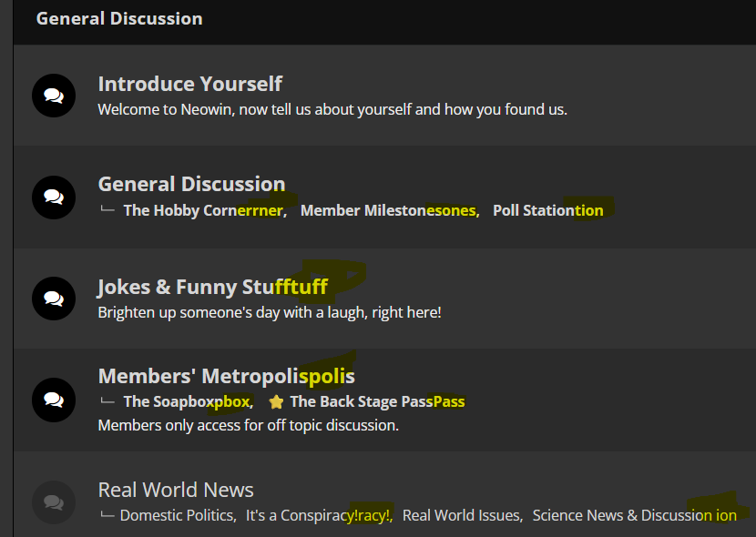The height and width of the screenshot is (537, 756).
Task: Click the star icon beside Back Stage Pass
Action: coord(276,401)
